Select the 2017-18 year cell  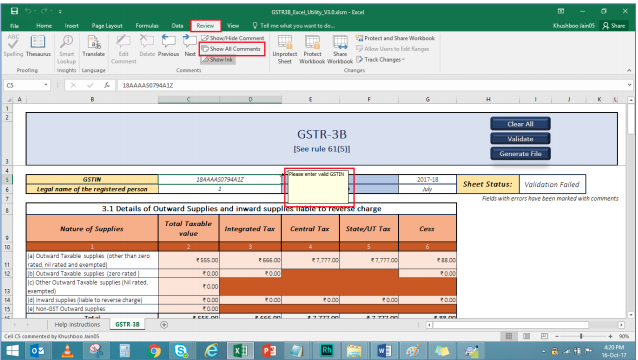pos(427,179)
